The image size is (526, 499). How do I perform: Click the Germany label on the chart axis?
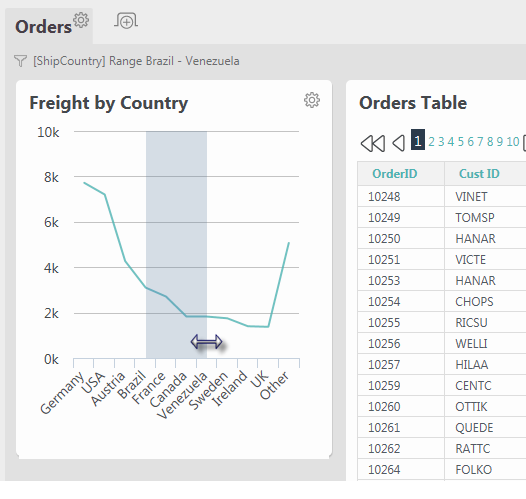pos(61,393)
